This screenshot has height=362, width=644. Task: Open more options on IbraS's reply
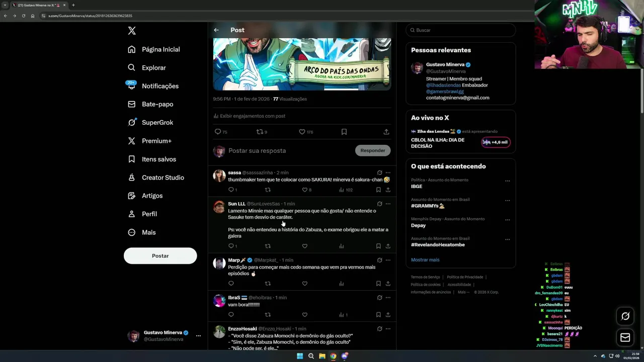[388, 298]
